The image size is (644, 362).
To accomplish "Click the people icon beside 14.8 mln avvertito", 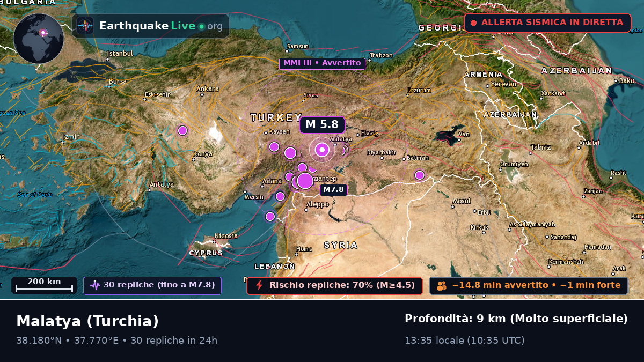I will click(x=442, y=286).
